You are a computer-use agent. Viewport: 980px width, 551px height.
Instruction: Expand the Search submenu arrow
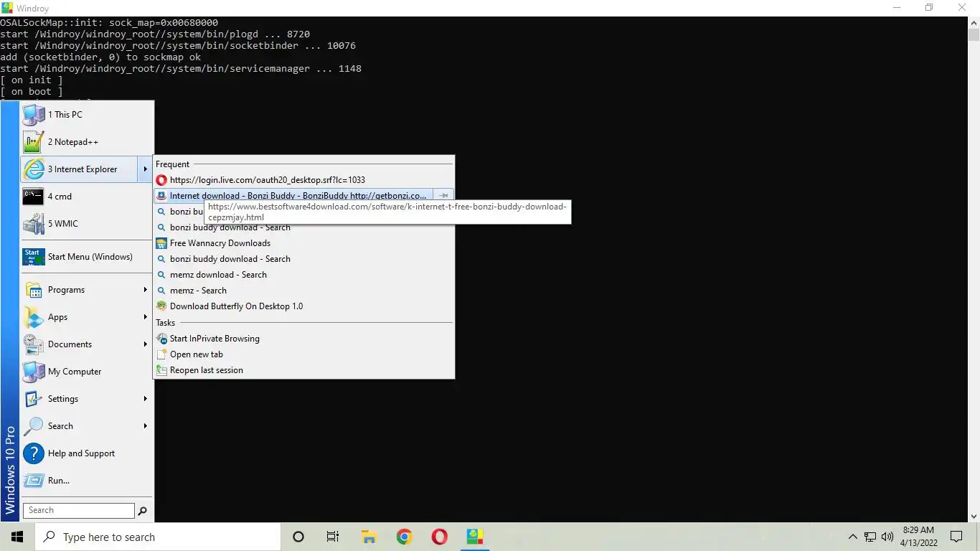(x=145, y=426)
